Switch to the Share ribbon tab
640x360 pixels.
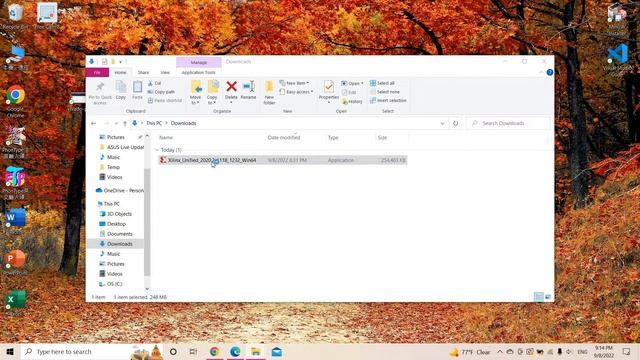(x=143, y=72)
